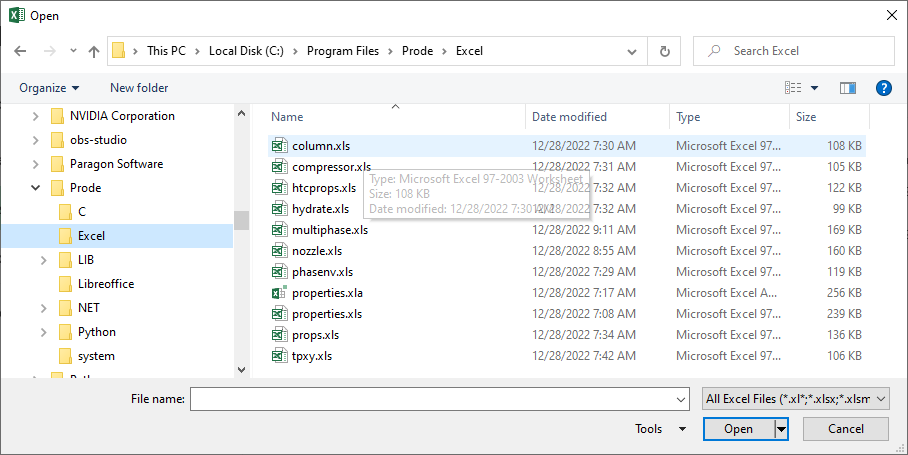
Task: Expand the NVIDIA Corporation tree node
Action: pyautogui.click(x=36, y=116)
